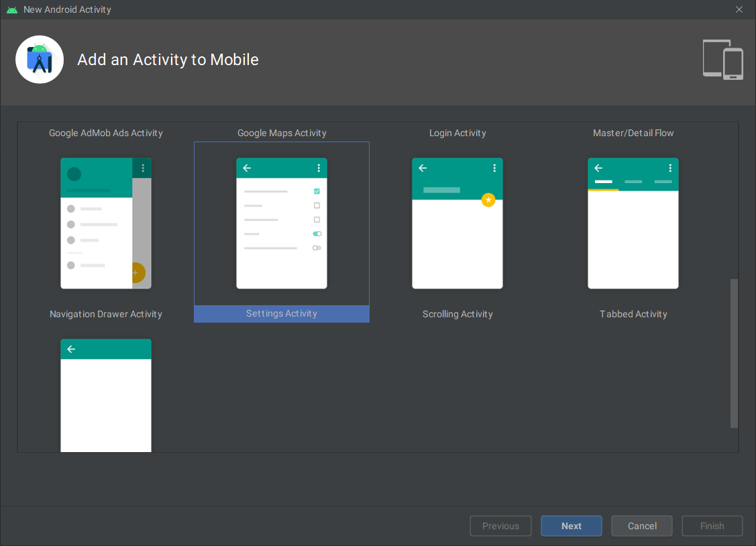Choose the Tabbed Activity template
The width and height of the screenshot is (756, 546).
[633, 223]
